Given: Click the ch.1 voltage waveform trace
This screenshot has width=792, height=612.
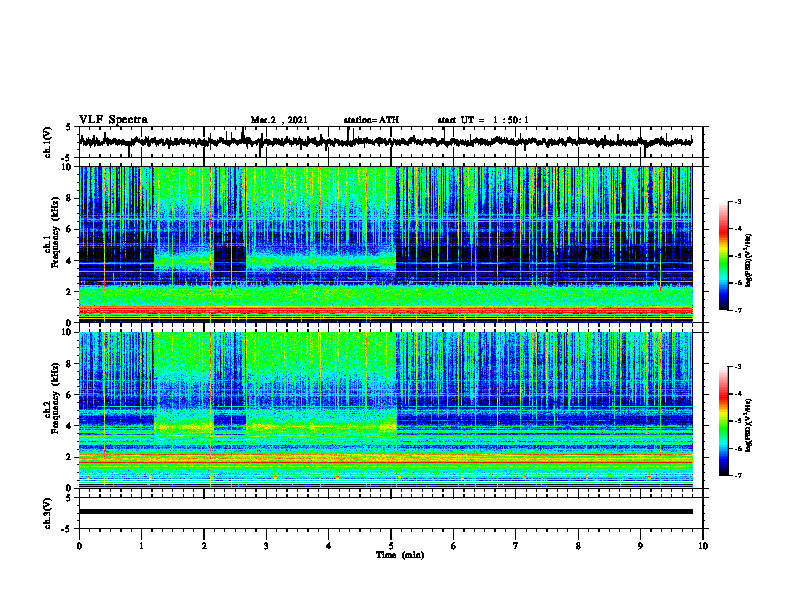Looking at the screenshot, I should [386, 142].
